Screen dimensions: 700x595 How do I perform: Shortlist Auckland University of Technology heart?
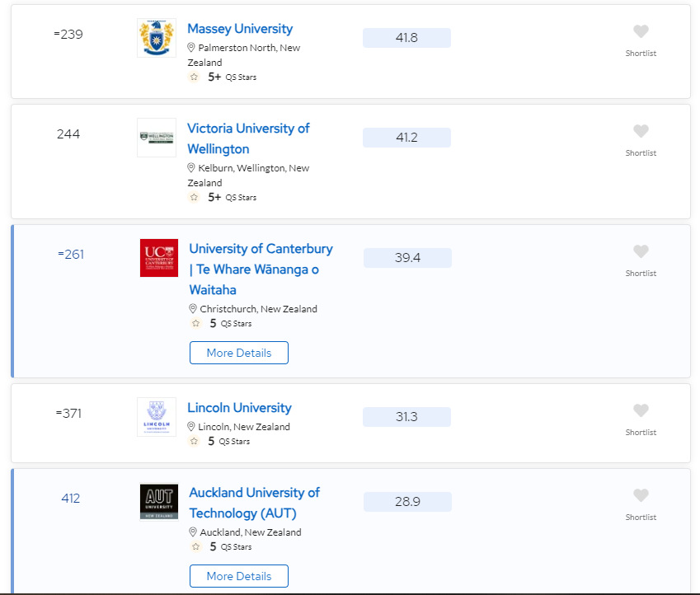641,495
